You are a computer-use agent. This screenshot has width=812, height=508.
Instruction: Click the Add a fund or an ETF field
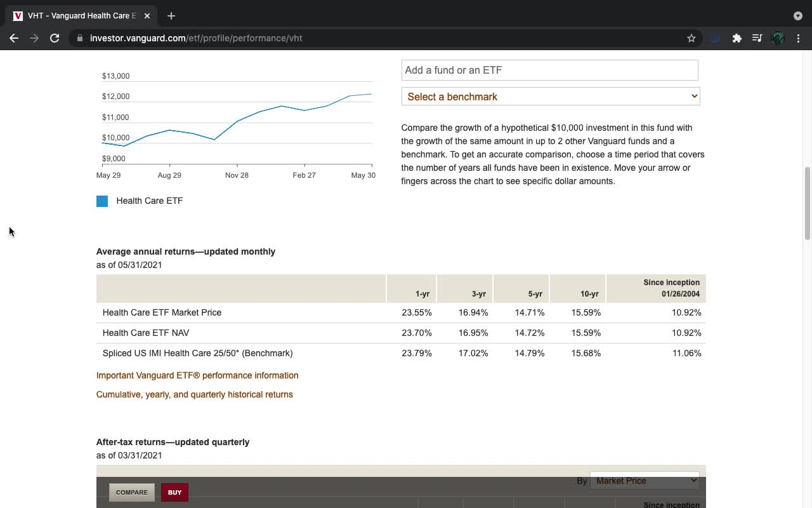pos(549,70)
